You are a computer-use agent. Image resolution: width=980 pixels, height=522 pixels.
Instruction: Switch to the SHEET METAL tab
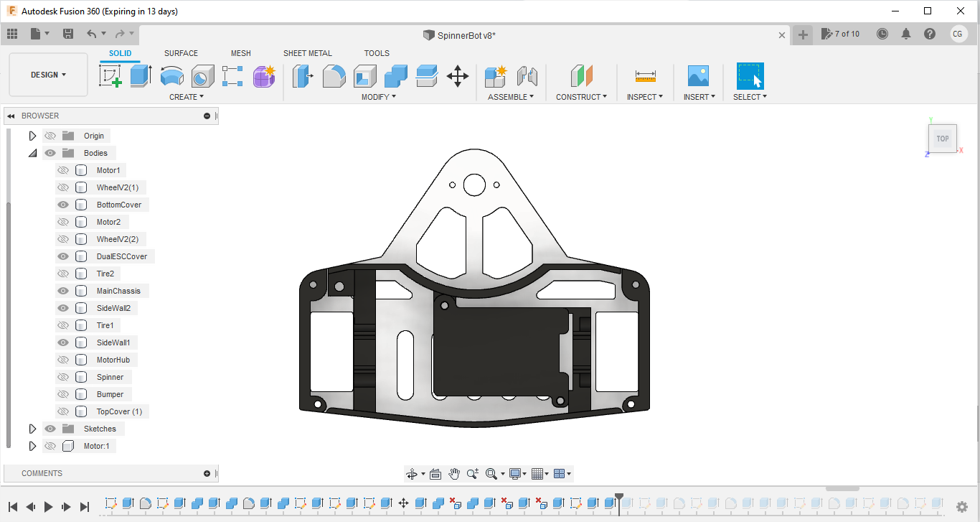pos(308,52)
